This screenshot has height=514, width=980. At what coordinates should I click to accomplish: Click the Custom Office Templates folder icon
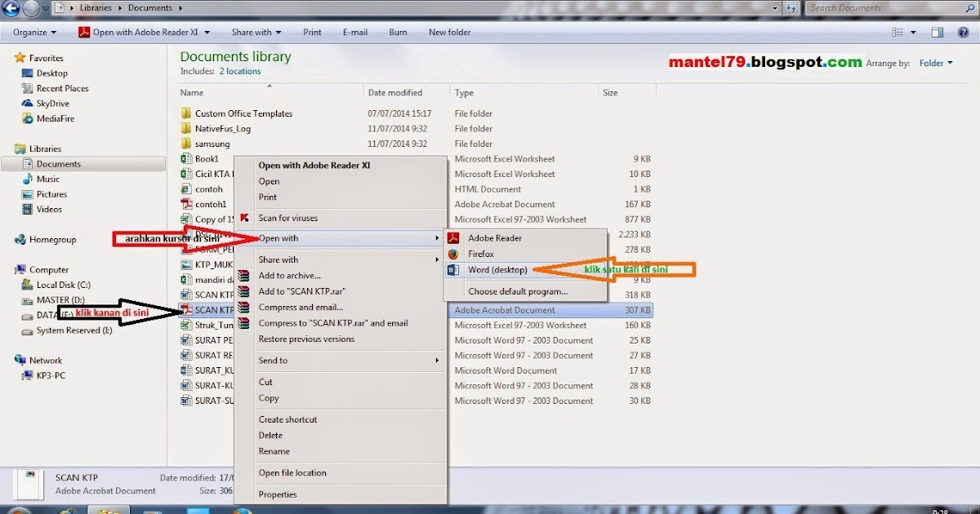coord(186,113)
